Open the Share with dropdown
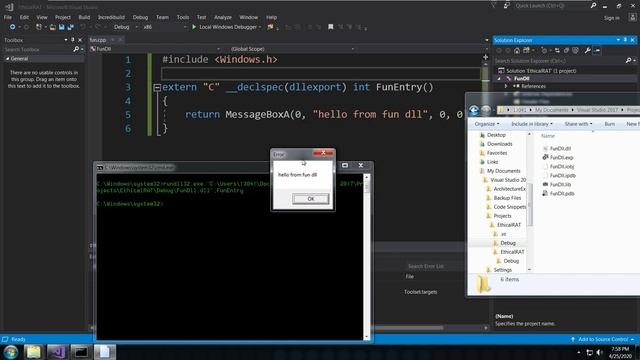Image resolution: width=640 pixels, height=360 pixels. pyautogui.click(x=578, y=124)
